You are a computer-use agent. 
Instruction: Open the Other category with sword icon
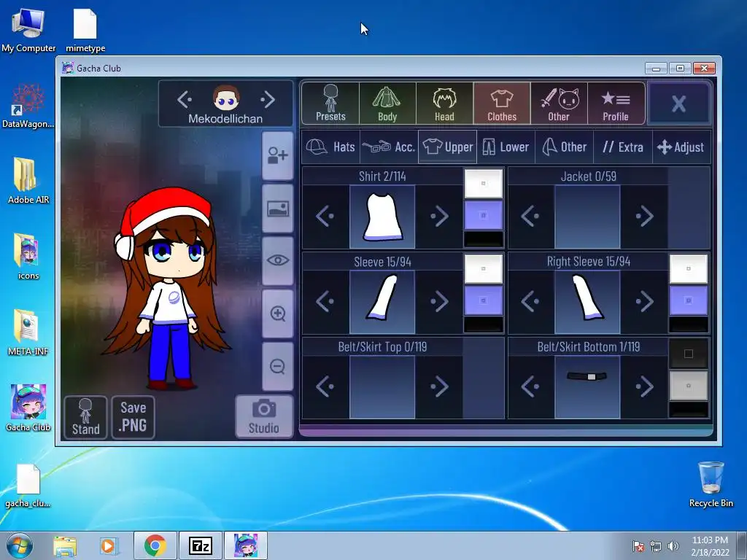pos(559,104)
